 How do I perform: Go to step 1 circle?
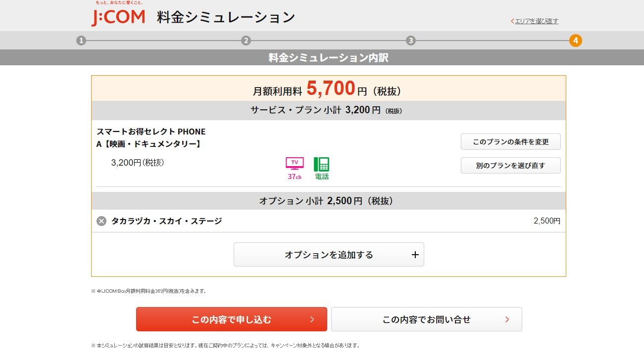[x=81, y=41]
